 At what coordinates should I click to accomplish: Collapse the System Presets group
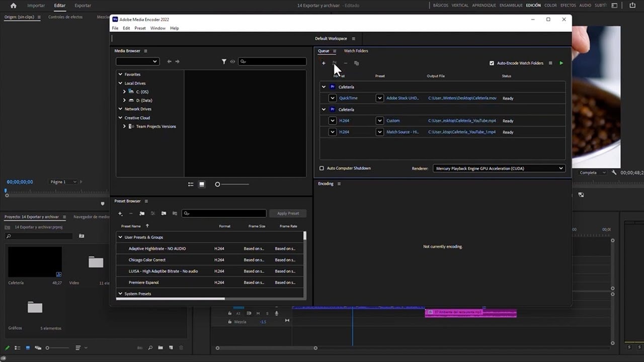click(120, 294)
